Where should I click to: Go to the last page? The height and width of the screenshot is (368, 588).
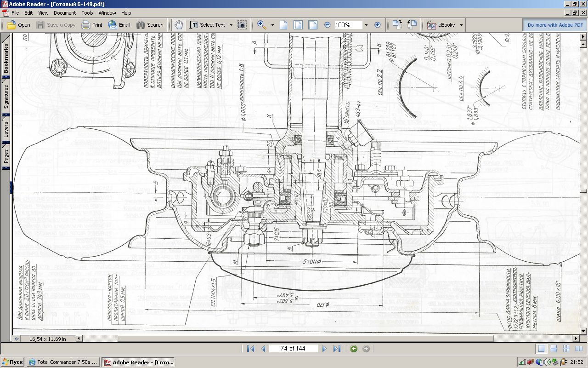click(x=337, y=349)
